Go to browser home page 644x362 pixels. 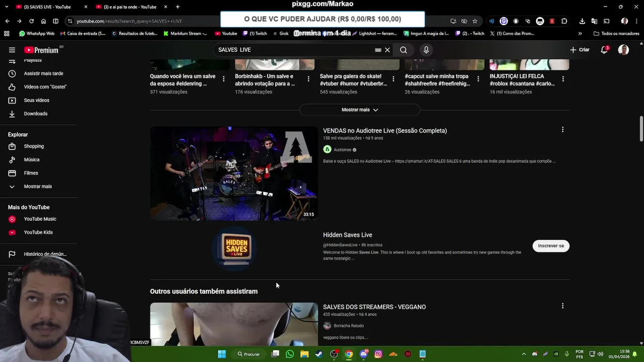[43, 21]
